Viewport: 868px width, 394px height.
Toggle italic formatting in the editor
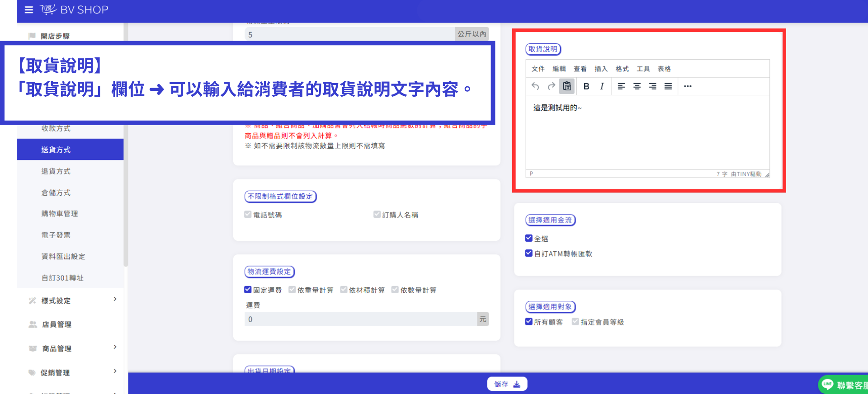[x=602, y=86]
